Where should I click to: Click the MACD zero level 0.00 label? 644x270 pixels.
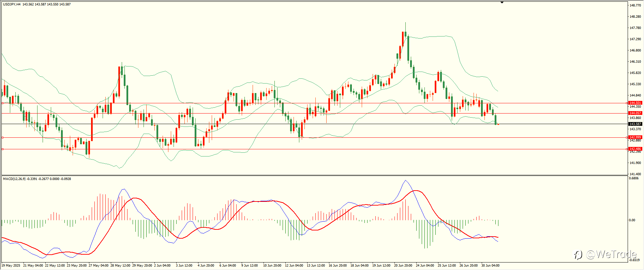click(632, 220)
